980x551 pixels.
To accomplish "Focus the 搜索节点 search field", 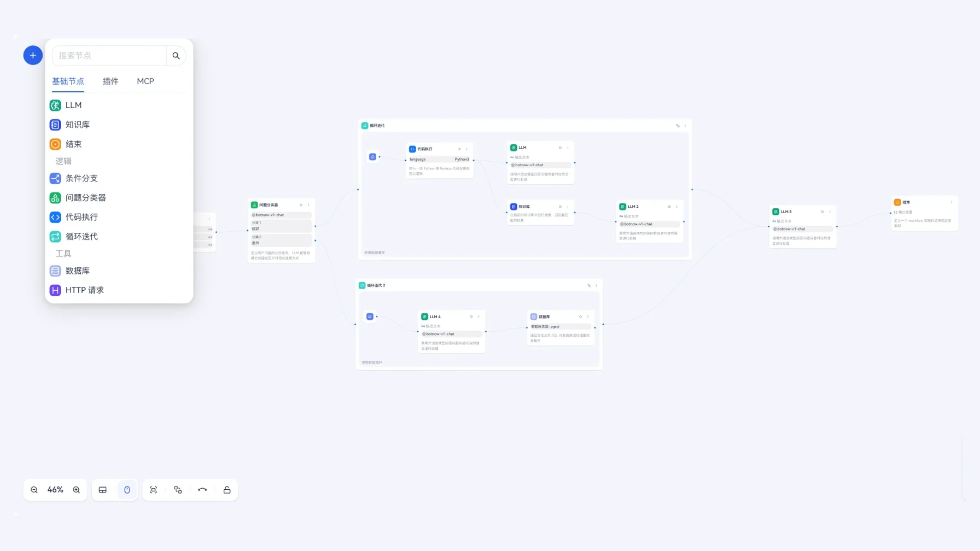I will tap(109, 56).
